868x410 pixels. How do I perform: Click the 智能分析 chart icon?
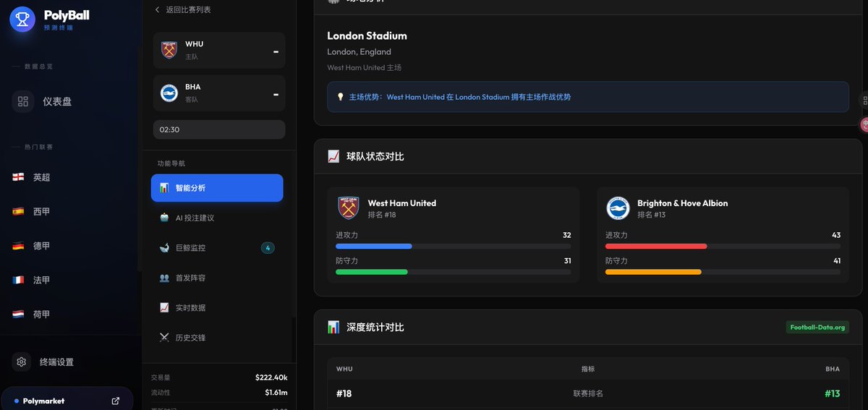[164, 188]
